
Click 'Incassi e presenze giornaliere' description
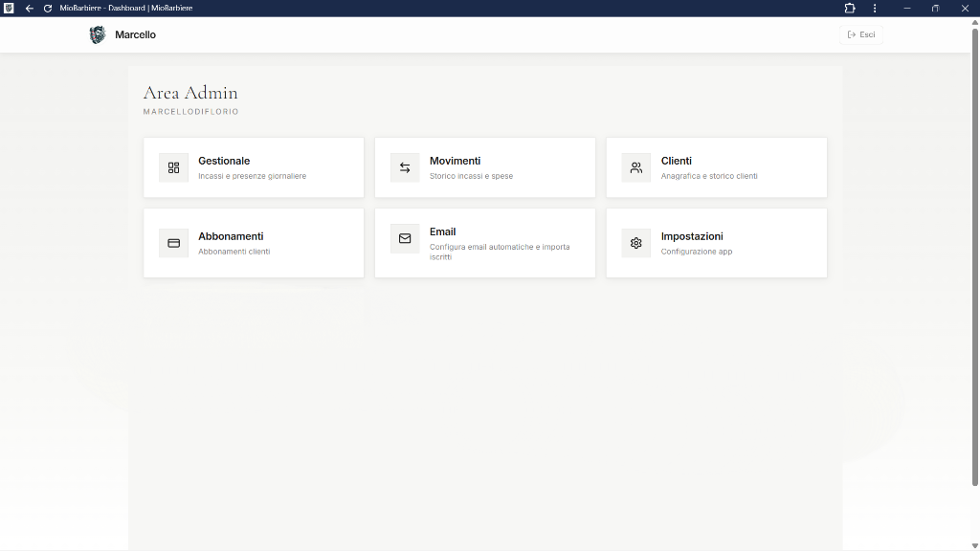252,176
